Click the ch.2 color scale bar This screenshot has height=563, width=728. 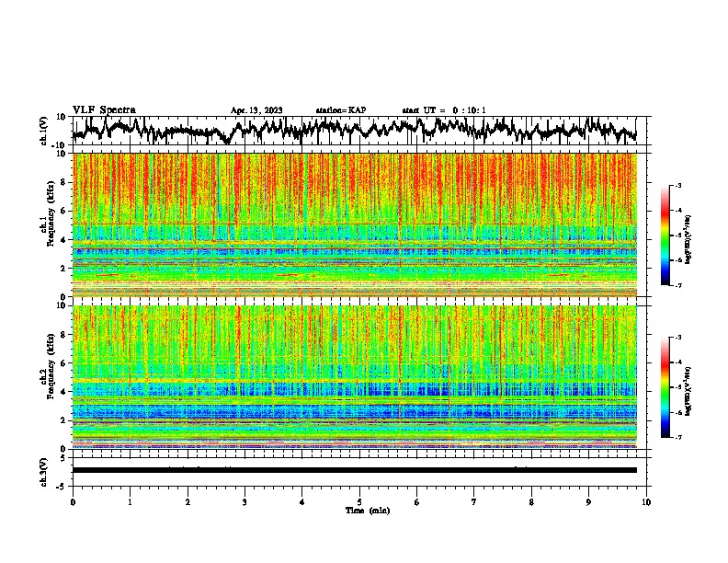click(x=665, y=387)
